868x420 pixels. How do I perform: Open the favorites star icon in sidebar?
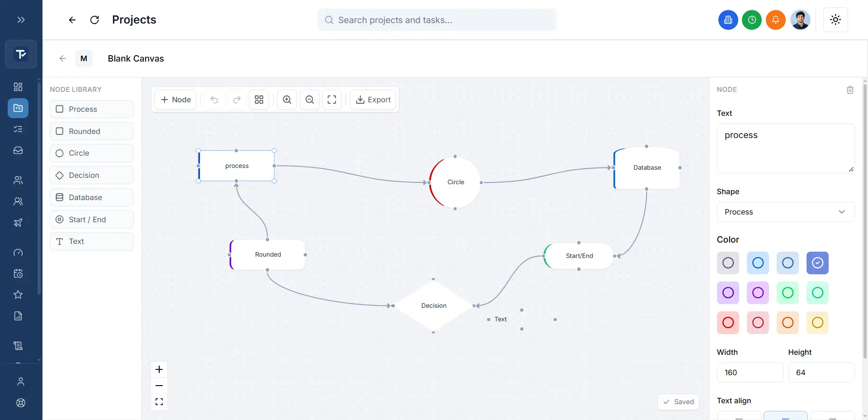(18, 295)
